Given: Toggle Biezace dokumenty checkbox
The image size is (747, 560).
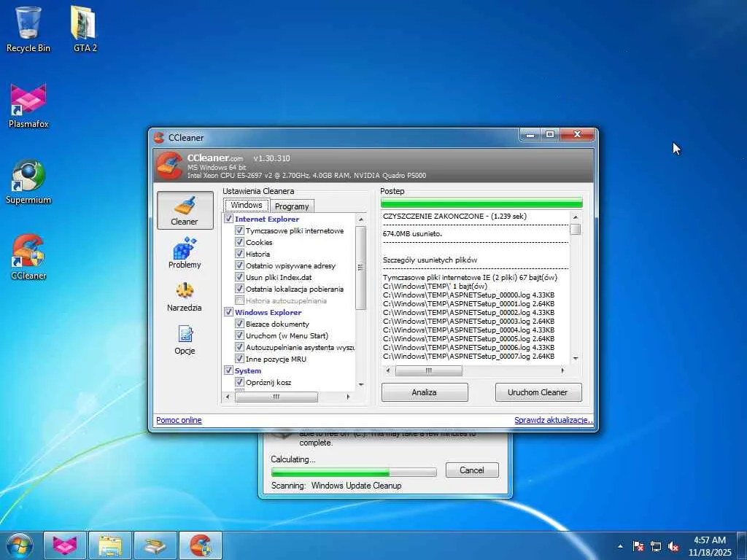Looking at the screenshot, I should (239, 324).
